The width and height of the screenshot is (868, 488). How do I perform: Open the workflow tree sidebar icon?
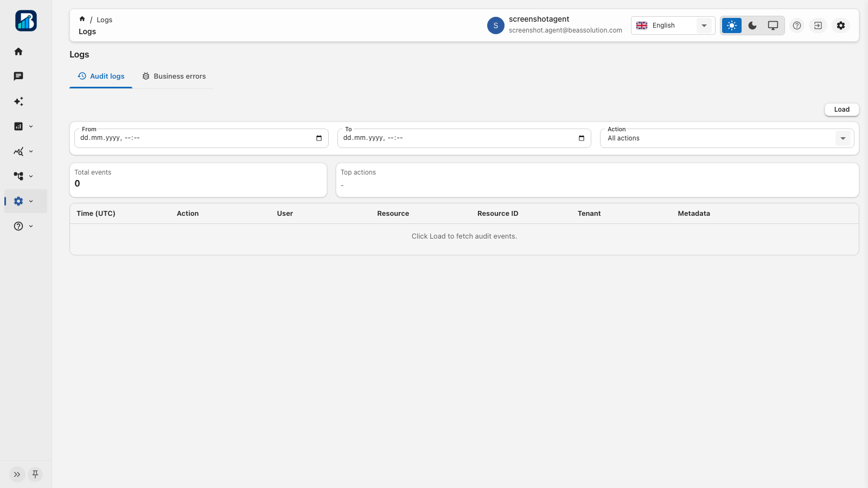[x=18, y=176]
